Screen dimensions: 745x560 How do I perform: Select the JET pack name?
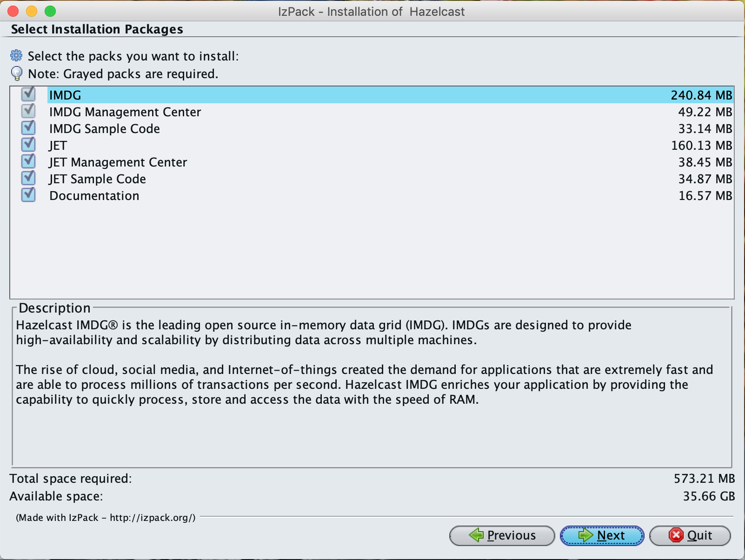[58, 146]
